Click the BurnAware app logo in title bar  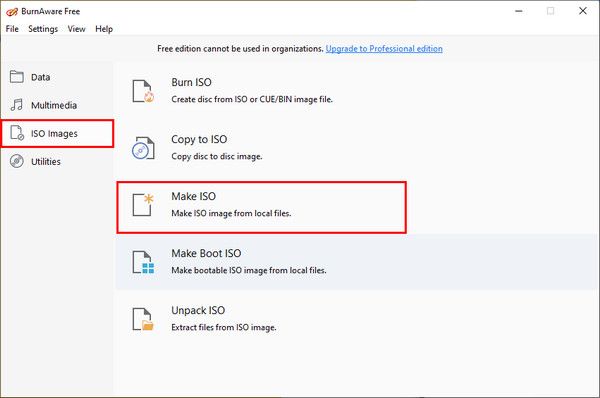tap(12, 11)
